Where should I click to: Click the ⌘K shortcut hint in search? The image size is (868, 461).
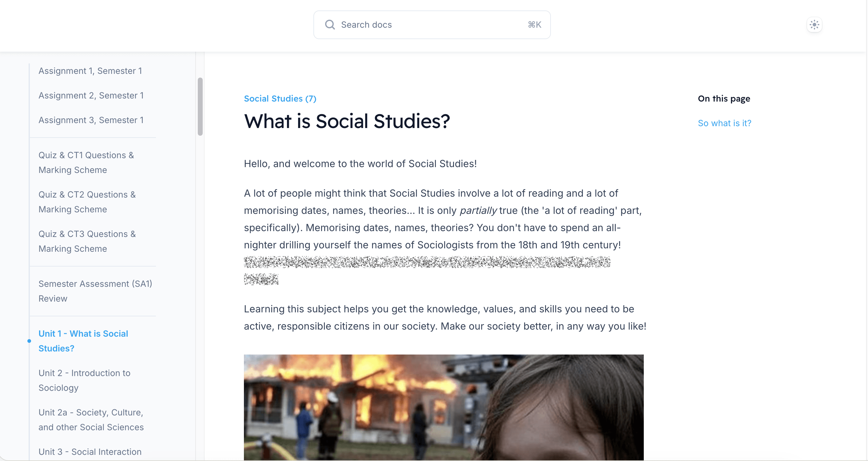click(534, 25)
